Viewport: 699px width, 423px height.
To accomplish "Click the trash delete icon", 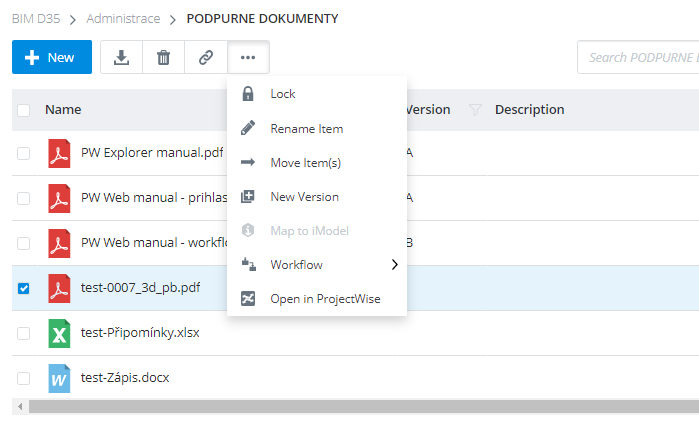I will pos(163,57).
